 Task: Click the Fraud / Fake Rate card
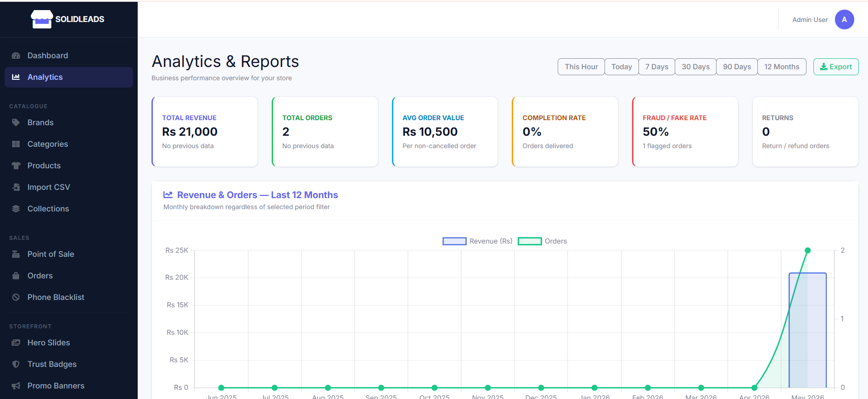coord(685,132)
